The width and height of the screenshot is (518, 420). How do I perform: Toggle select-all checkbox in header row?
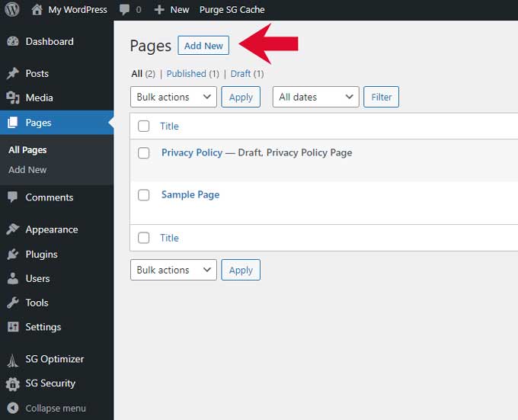(x=143, y=127)
